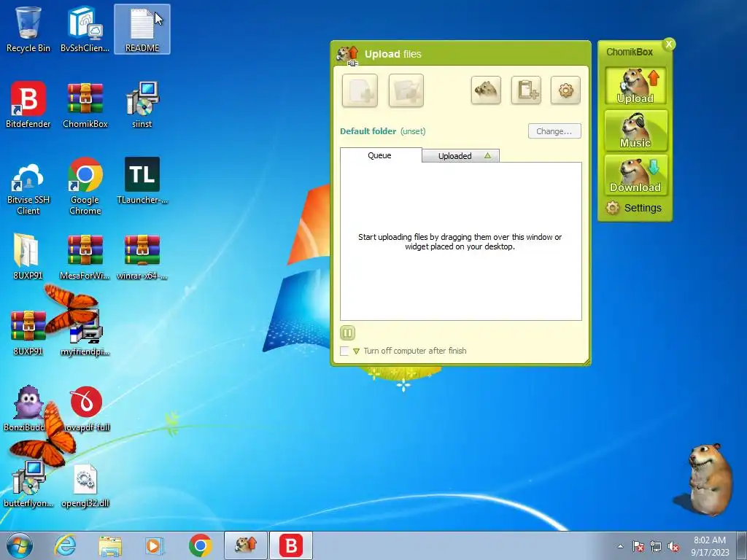
Task: Select the README file icon
Action: click(142, 29)
